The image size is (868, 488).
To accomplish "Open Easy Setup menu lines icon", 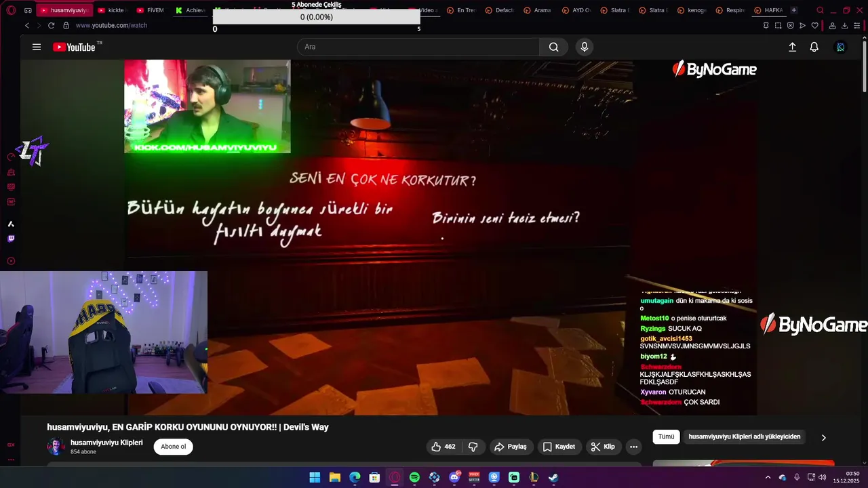I will (856, 25).
